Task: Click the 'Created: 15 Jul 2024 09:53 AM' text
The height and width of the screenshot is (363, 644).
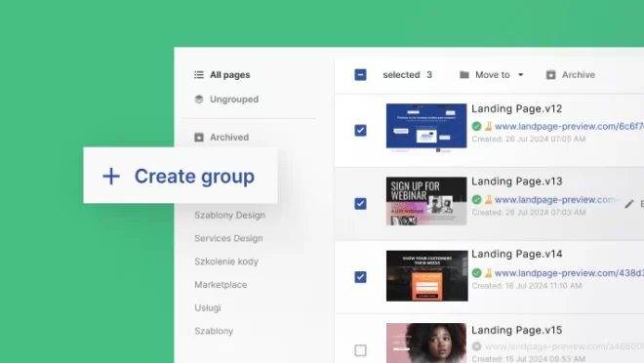Action: click(x=528, y=358)
